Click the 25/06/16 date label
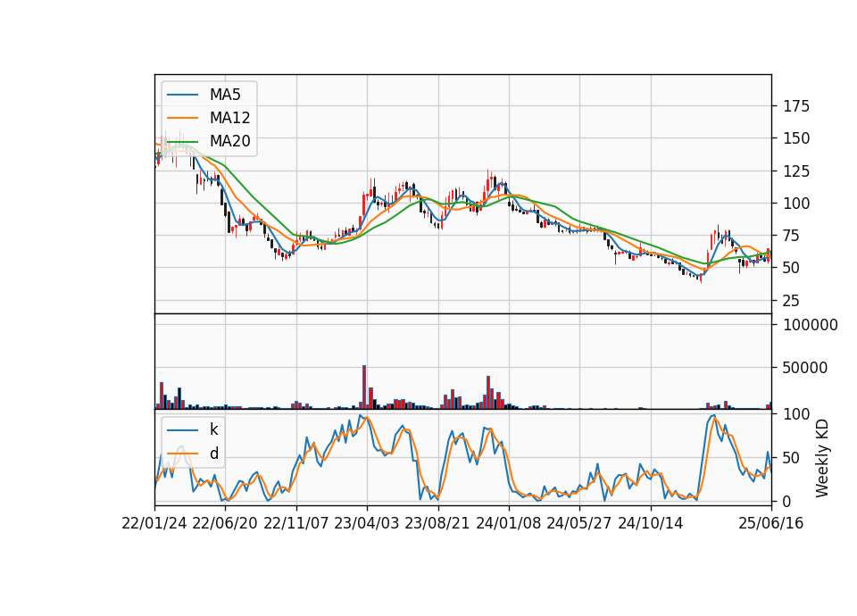 771,523
